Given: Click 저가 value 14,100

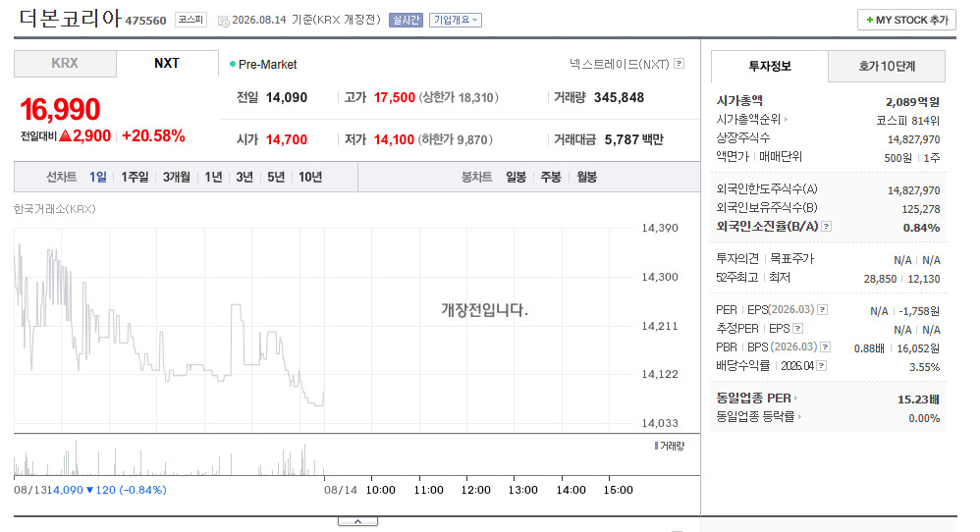Looking at the screenshot, I should [394, 139].
